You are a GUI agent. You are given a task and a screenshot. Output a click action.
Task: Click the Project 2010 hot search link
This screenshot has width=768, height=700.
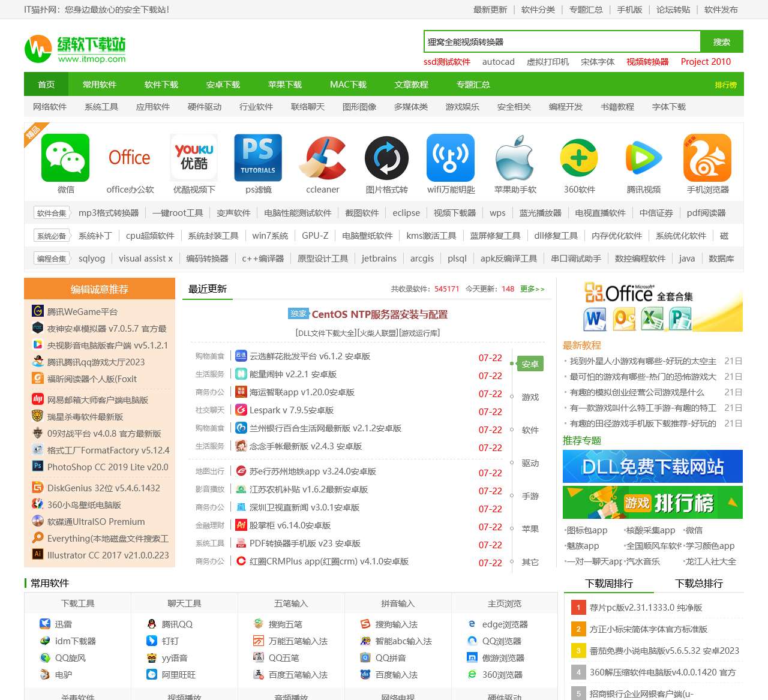(706, 62)
